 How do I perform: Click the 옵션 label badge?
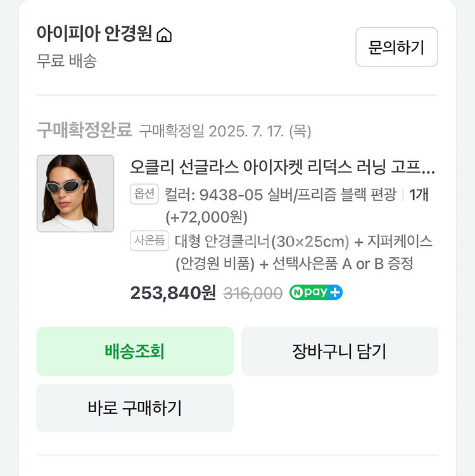pyautogui.click(x=144, y=195)
